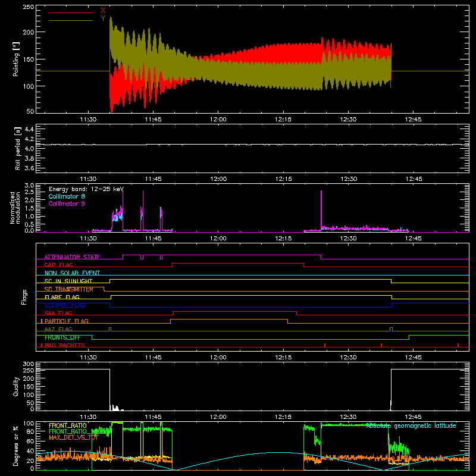Viewport: 476px width, 476px height.
Task: Click the raised PARTICLE_FLAG segment around 12:00
Action: (229, 320)
